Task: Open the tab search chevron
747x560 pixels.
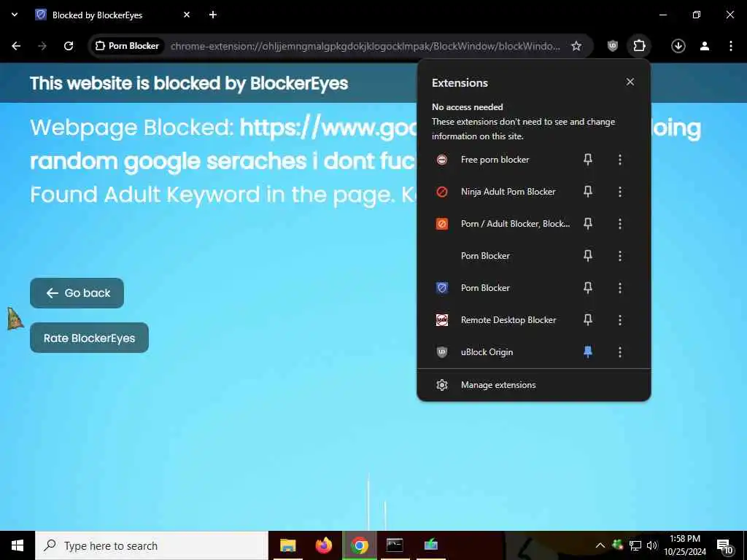Action: pyautogui.click(x=15, y=15)
